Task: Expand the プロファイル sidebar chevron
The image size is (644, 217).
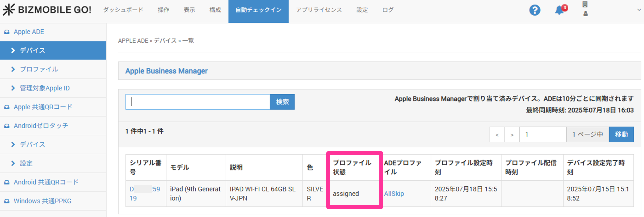Action: click(13, 69)
